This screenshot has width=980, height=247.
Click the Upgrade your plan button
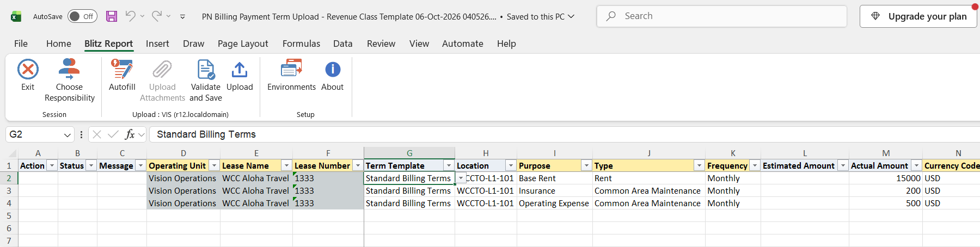[918, 16]
